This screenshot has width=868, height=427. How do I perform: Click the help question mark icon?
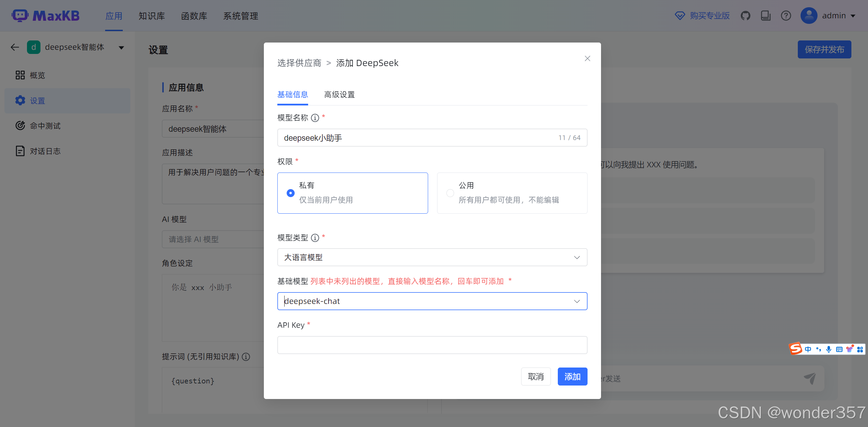(786, 15)
